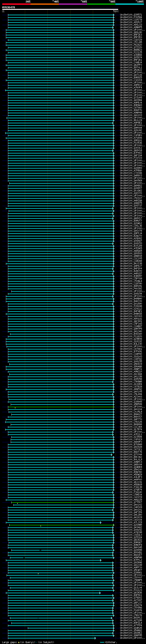Screen dimensions: 146x644
Task: Select the UniRef100_C4JML8 label
Action: pyautogui.click(x=131, y=412)
